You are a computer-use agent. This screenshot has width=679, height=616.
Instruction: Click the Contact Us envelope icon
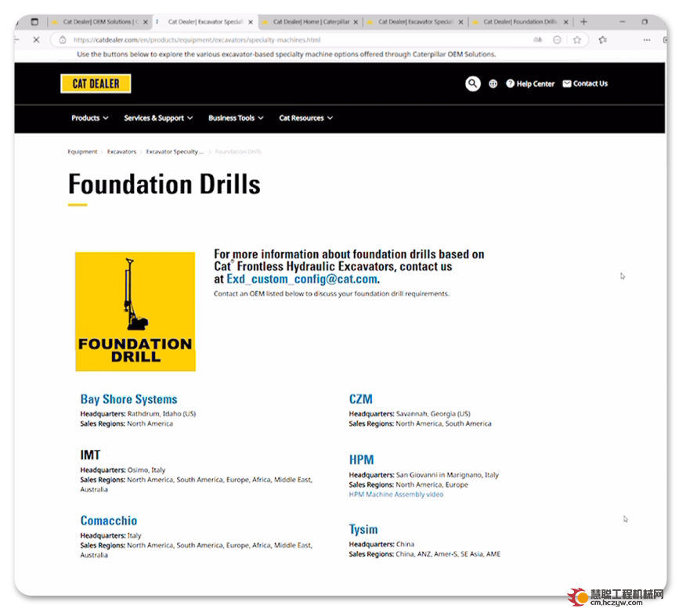click(x=567, y=84)
